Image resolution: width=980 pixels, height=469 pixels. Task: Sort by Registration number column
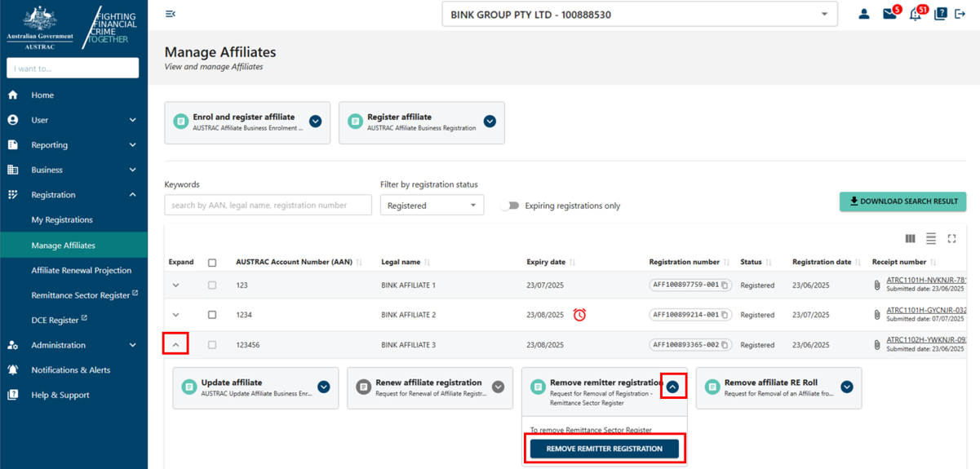[726, 263]
